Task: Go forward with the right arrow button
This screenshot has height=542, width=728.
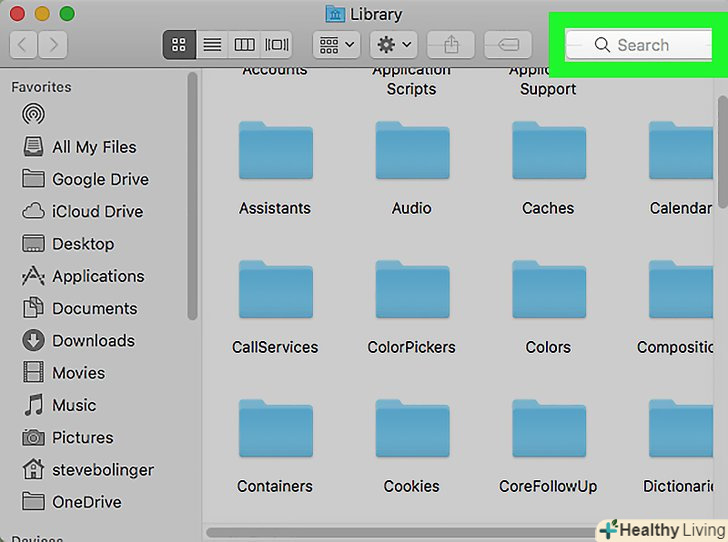Action: (53, 45)
